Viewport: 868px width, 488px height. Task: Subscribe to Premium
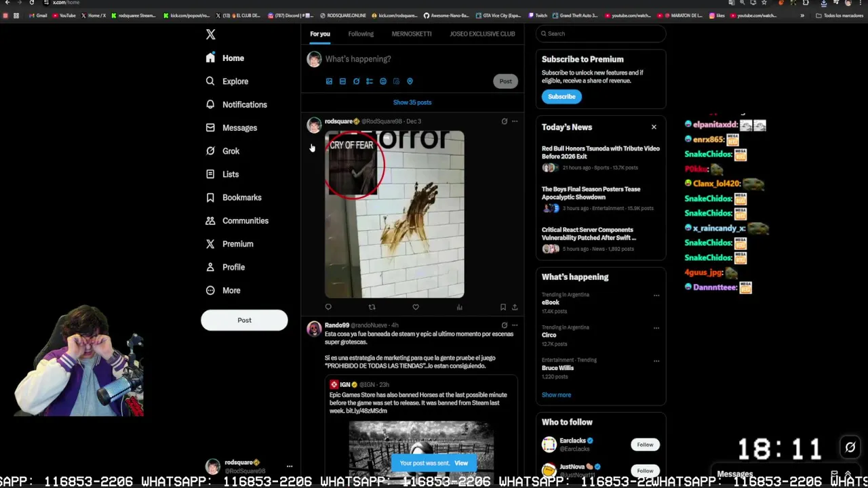coord(561,96)
